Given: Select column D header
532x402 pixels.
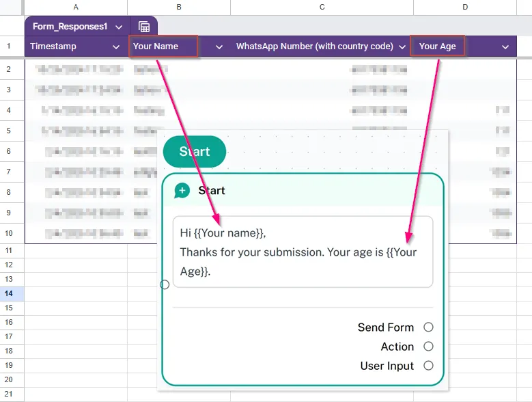Looking at the screenshot, I should [465, 7].
